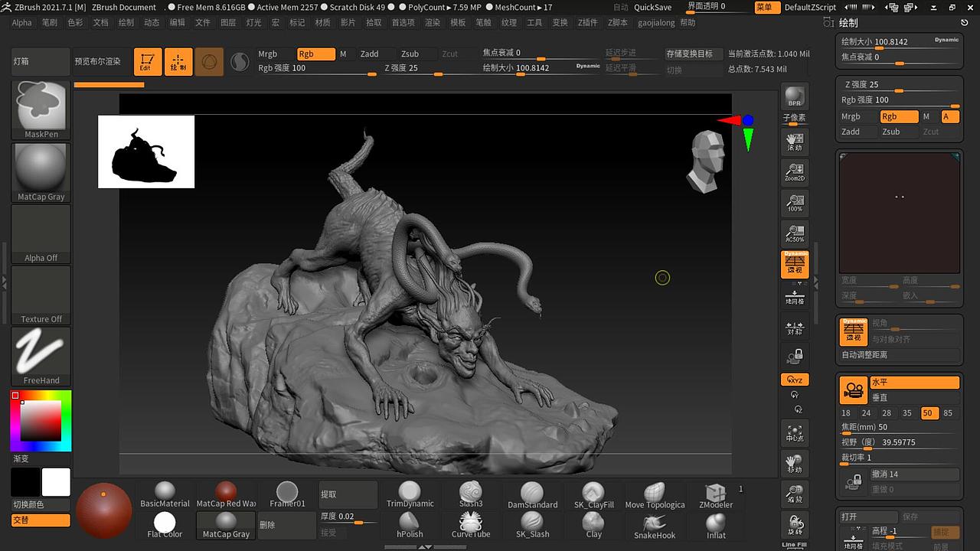The height and width of the screenshot is (551, 980).
Task: Pick the Move Topological brush
Action: (655, 495)
